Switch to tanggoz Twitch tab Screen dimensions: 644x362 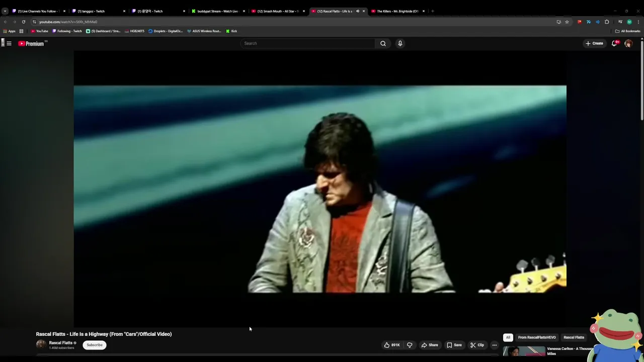pyautogui.click(x=98, y=11)
